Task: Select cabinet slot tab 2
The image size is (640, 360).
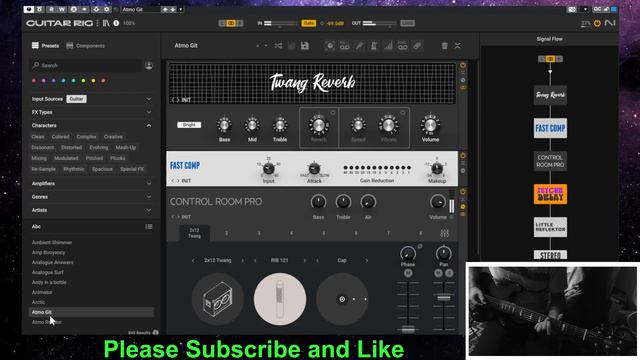Action: point(227,233)
